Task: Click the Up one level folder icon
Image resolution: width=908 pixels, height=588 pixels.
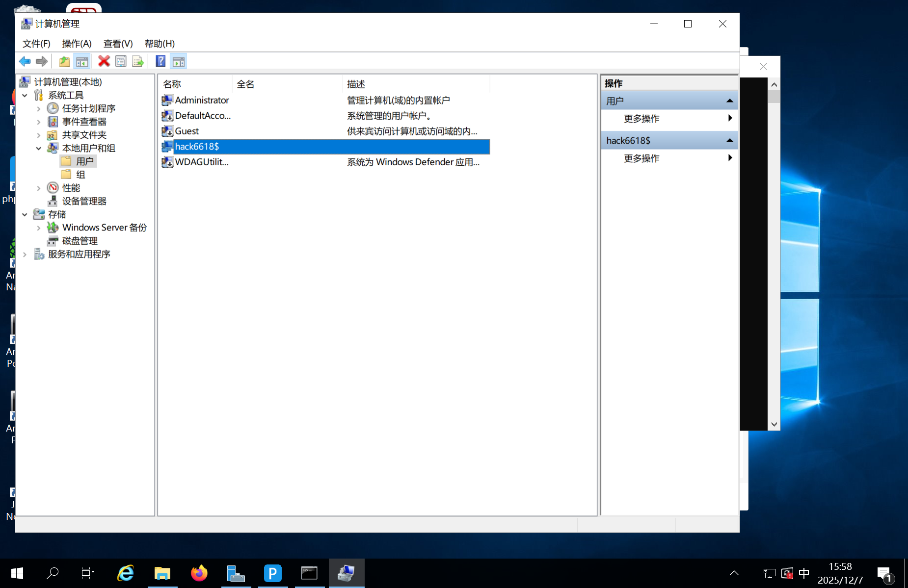Action: pyautogui.click(x=64, y=61)
